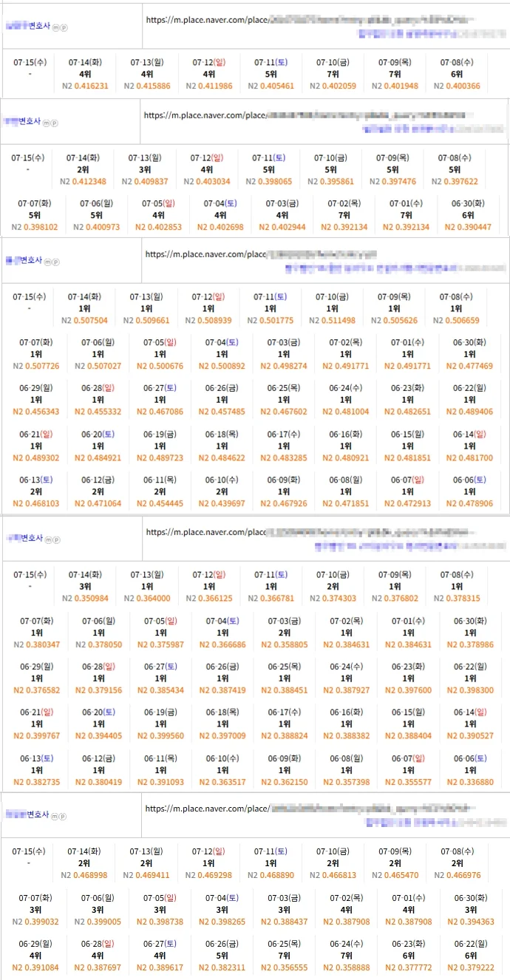Open the 변호사 name link above score 0.412348

click(23, 120)
